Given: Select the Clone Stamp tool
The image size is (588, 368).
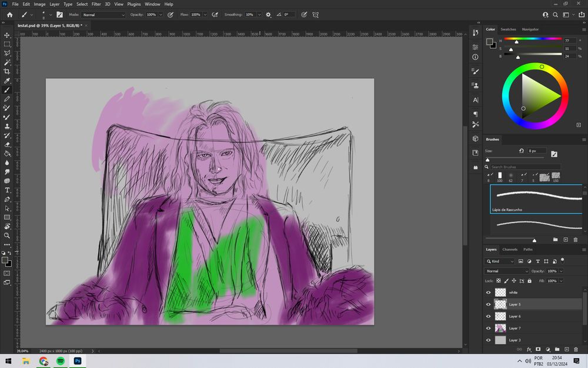Looking at the screenshot, I should pyautogui.click(x=6, y=127).
